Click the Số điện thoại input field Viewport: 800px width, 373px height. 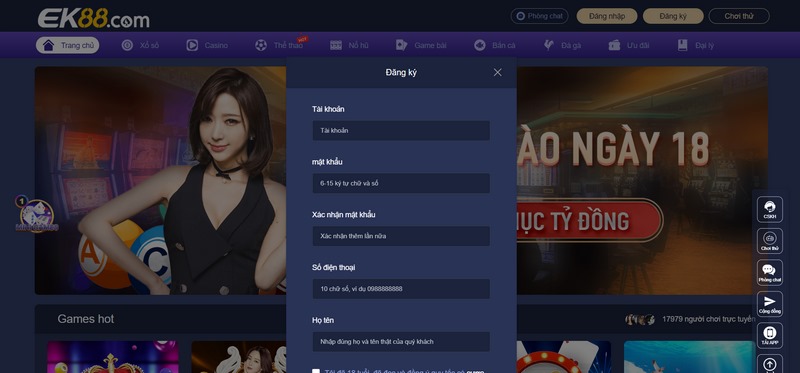401,289
